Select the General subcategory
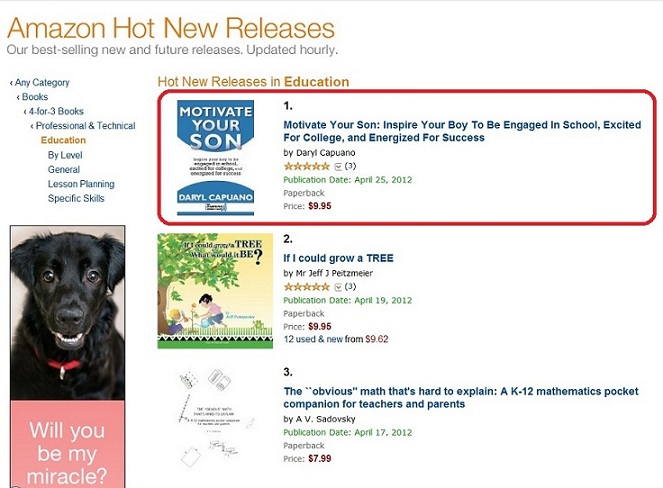 (x=64, y=170)
